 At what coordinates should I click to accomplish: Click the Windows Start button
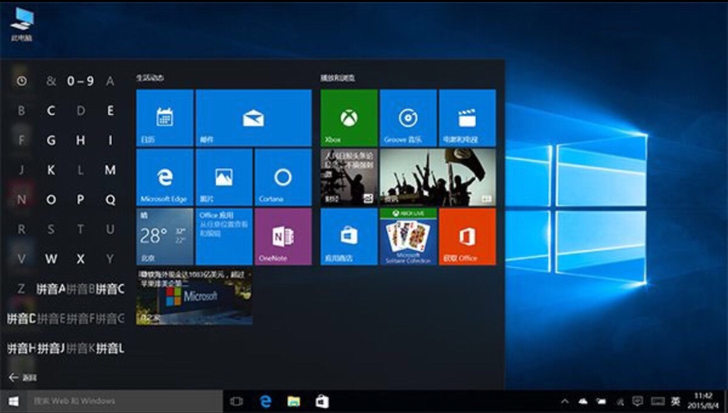coord(13,401)
